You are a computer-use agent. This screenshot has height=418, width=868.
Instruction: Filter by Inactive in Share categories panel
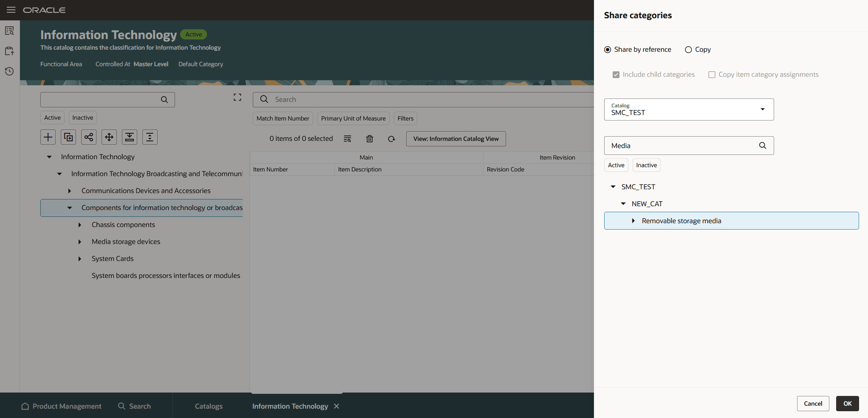pyautogui.click(x=646, y=165)
